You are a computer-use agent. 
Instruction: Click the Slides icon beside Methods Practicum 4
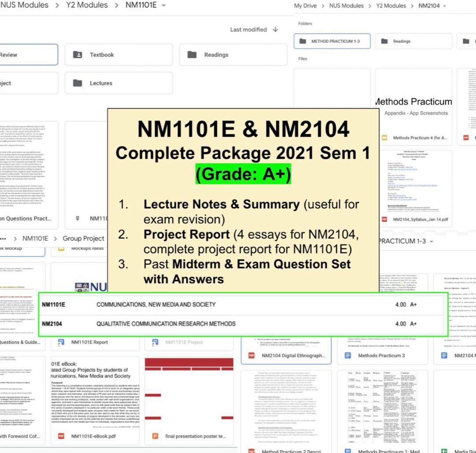384,138
